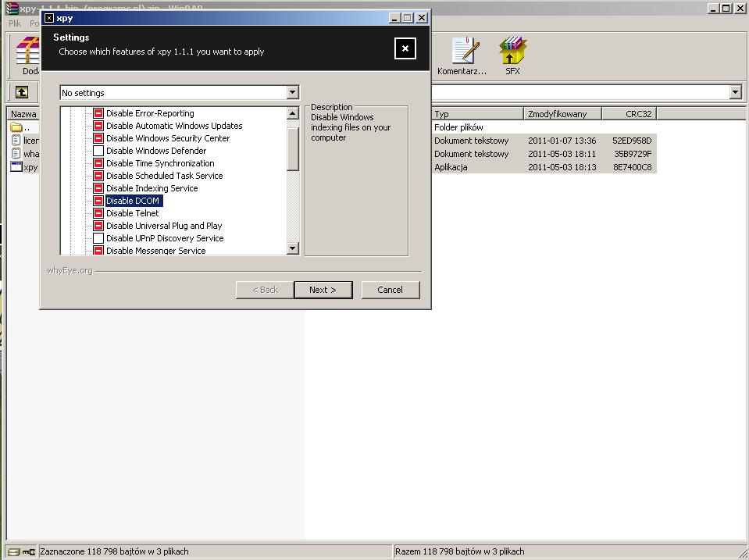Click the 8E7400C8 CRC32 cell
The image size is (749, 560).
pos(632,167)
